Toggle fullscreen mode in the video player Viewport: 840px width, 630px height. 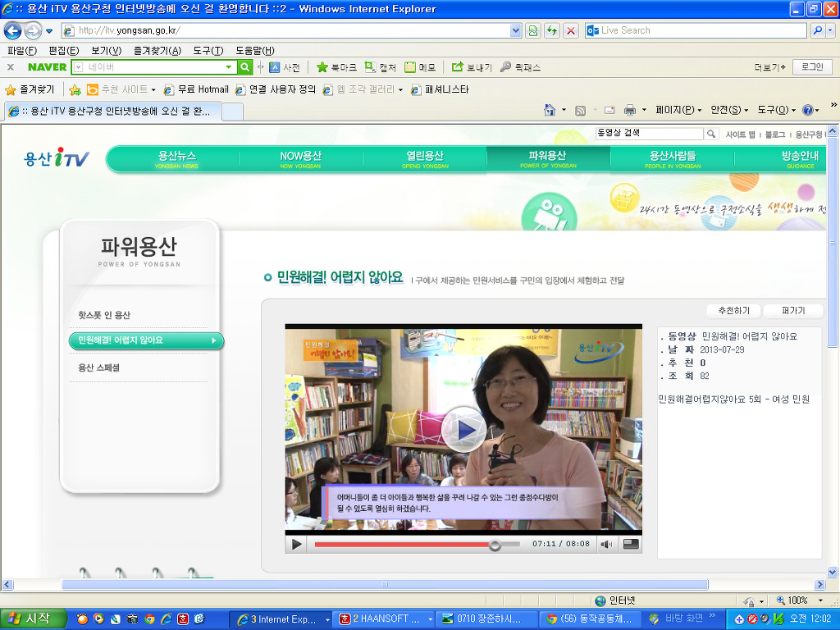(631, 544)
